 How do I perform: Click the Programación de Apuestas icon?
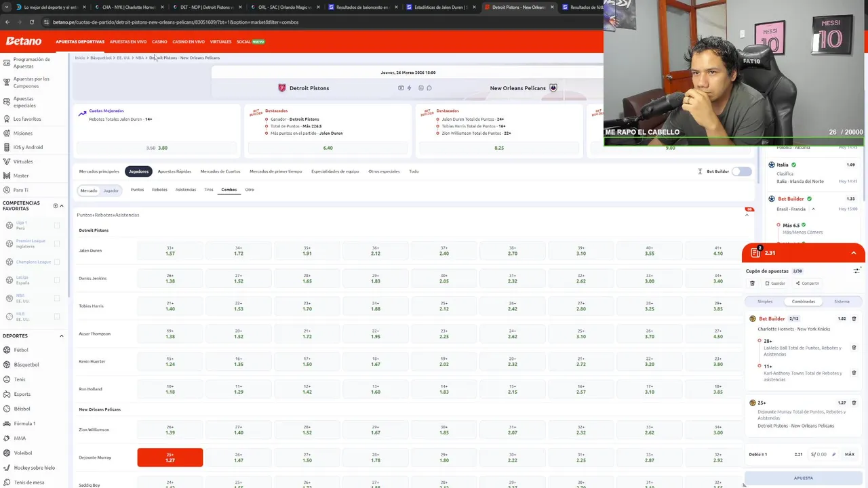tap(6, 62)
